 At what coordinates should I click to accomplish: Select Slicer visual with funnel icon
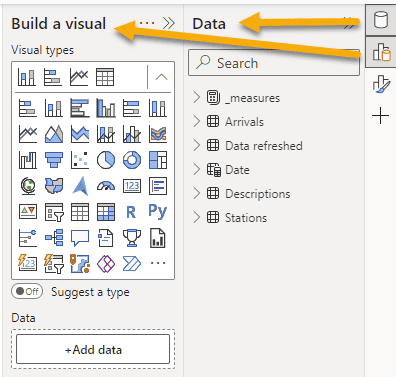pos(54,212)
